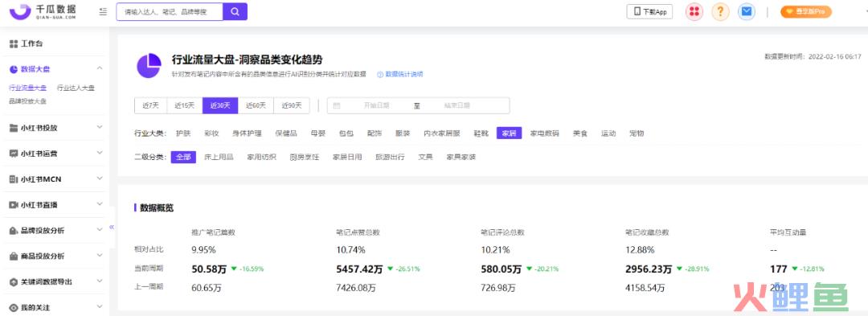
Task: Select the 近60天 time range
Action: point(256,105)
